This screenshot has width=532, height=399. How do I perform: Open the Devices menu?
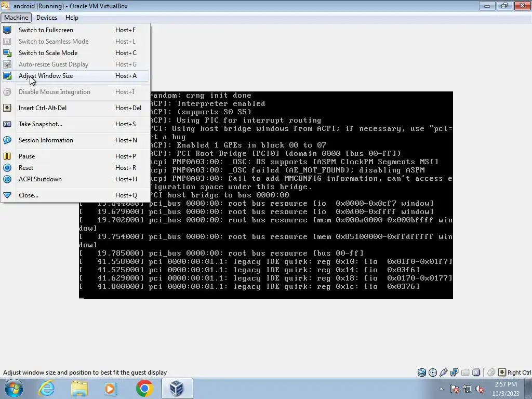47,18
